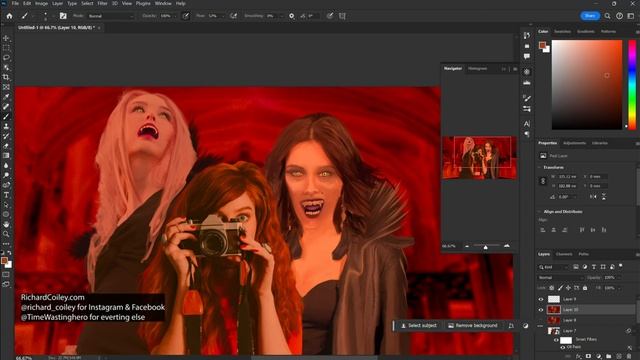Create a new group with the folder icon
Screen dimensions: 640x360
coord(609,356)
